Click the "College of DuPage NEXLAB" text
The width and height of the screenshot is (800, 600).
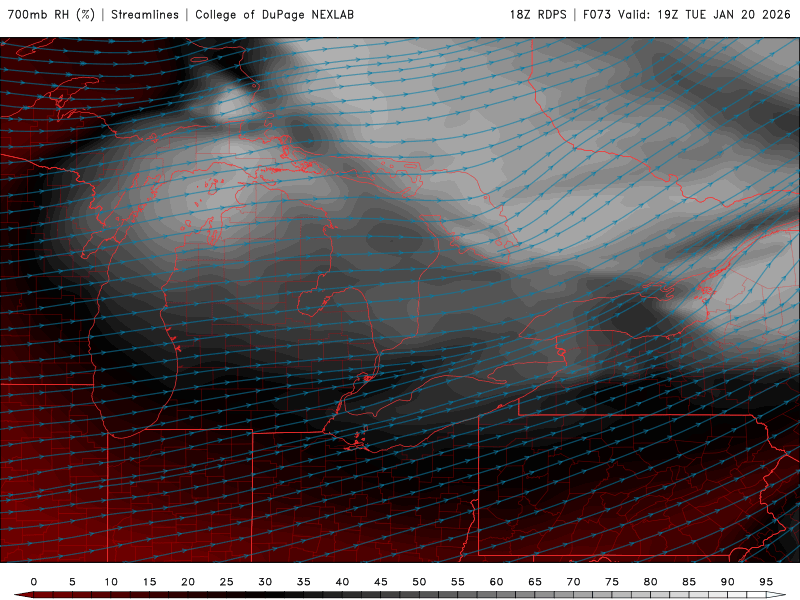[x=274, y=14]
